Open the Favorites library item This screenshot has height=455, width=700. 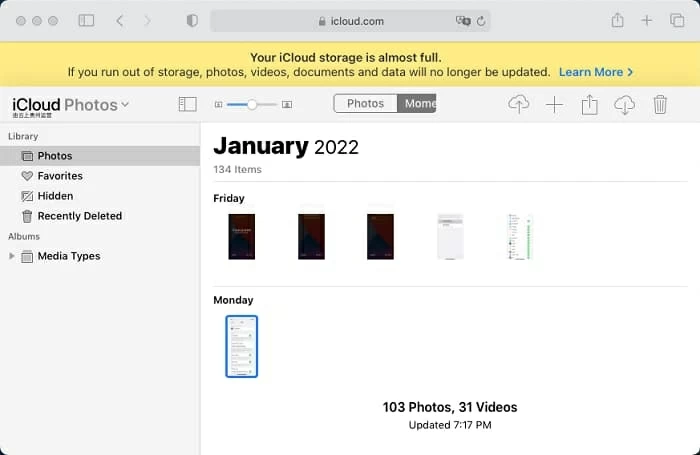click(x=60, y=176)
